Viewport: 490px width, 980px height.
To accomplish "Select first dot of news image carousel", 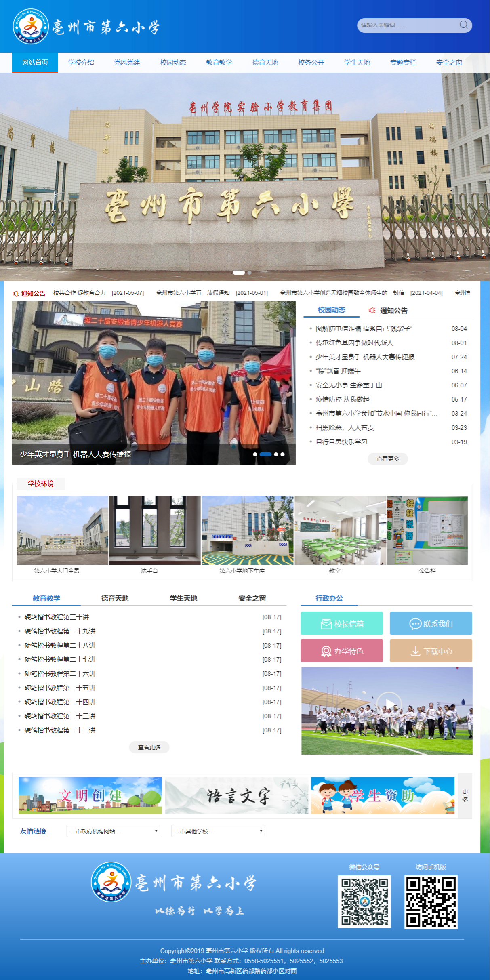I will (255, 454).
